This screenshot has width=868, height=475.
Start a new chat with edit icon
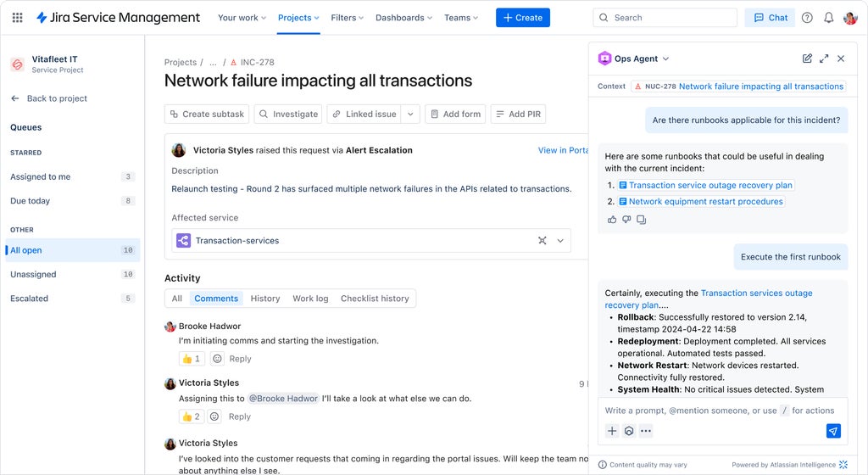(x=807, y=59)
